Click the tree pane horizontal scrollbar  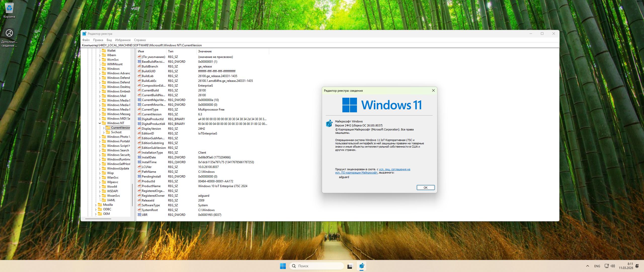98,219
